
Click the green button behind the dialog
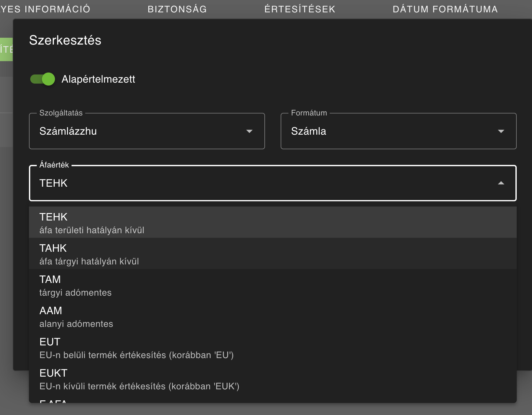(6, 49)
